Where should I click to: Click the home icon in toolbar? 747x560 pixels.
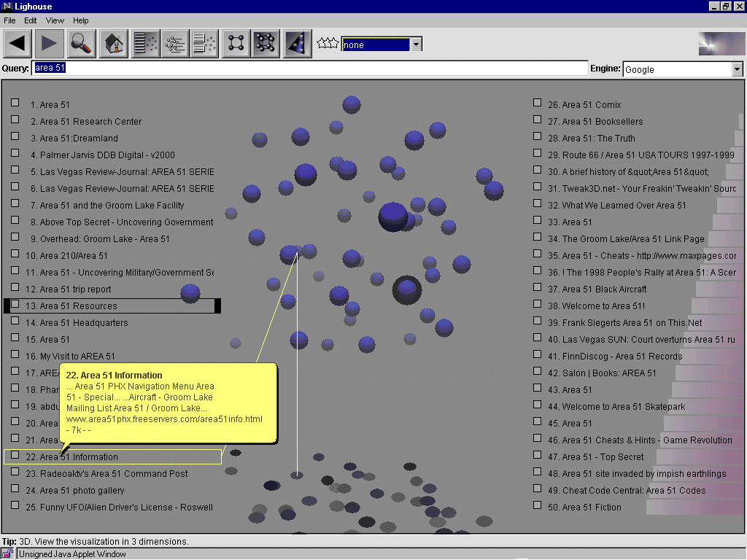coord(113,44)
